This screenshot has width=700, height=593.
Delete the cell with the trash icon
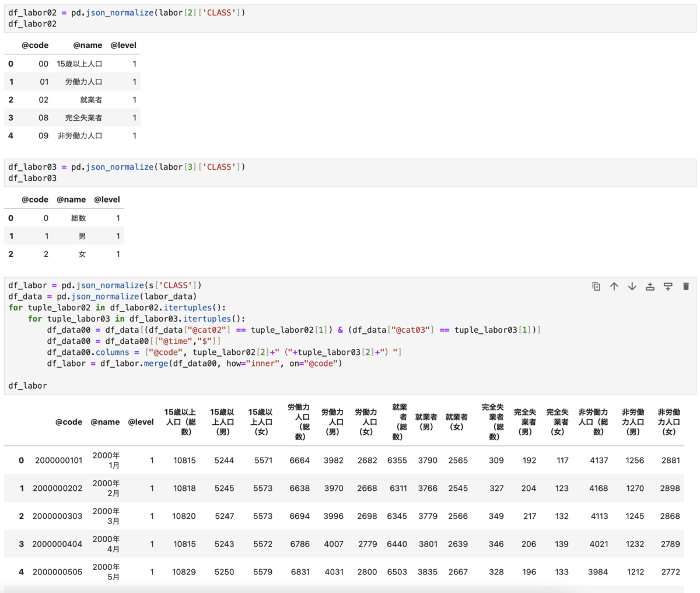[x=686, y=287]
